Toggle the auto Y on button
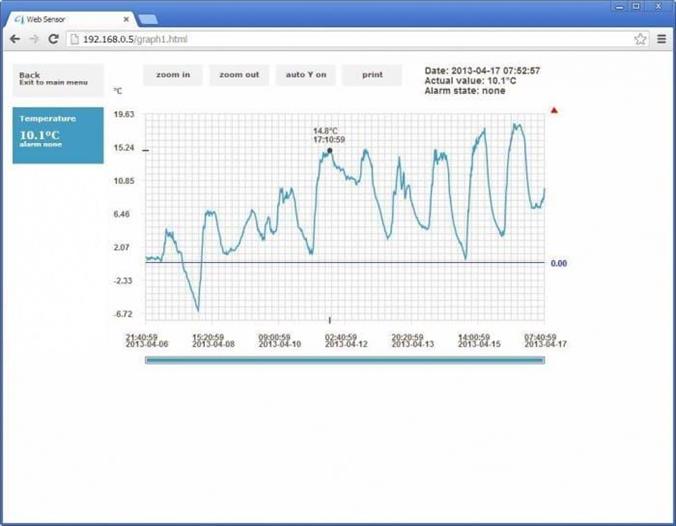The height and width of the screenshot is (526, 676). point(305,75)
